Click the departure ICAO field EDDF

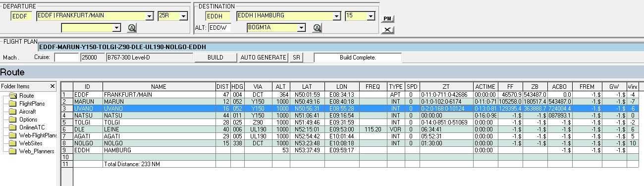(x=21, y=16)
